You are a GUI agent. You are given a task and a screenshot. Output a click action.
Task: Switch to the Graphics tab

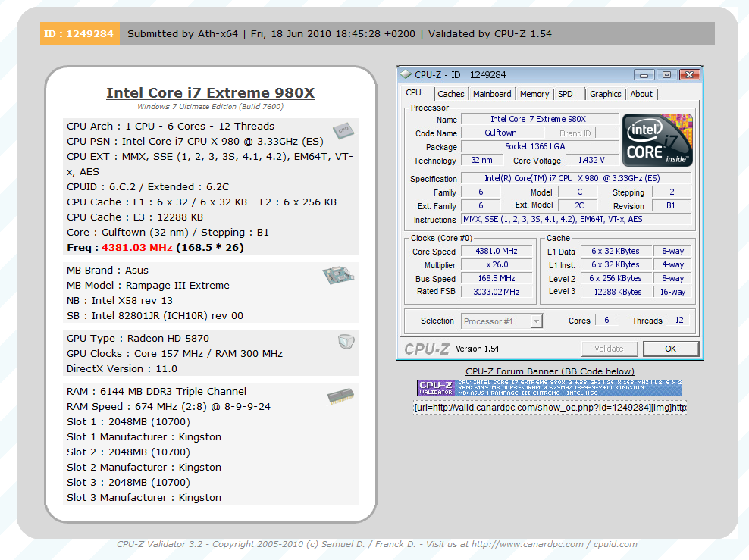pos(605,94)
